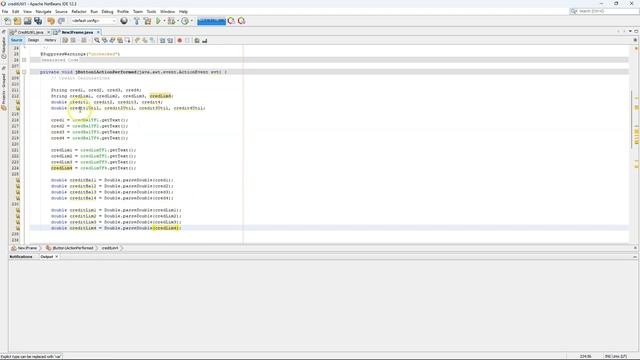640x360 pixels.
Task: Open the Refactor menu
Action: coord(79,11)
